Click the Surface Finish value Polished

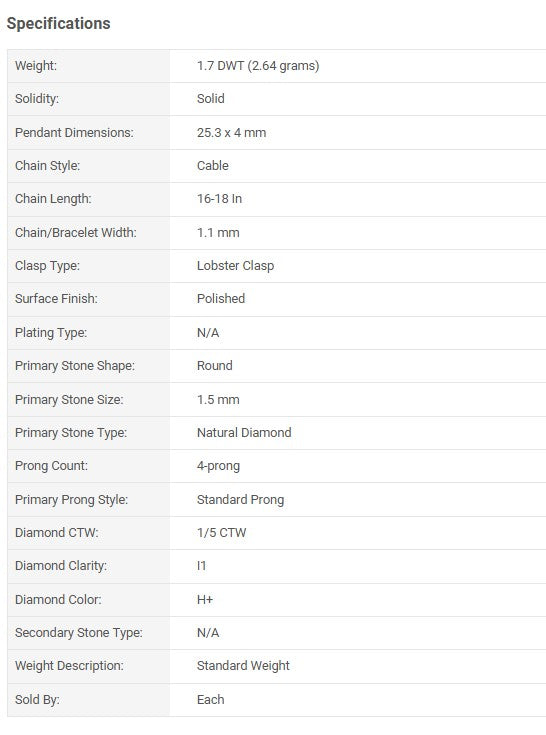coord(221,299)
